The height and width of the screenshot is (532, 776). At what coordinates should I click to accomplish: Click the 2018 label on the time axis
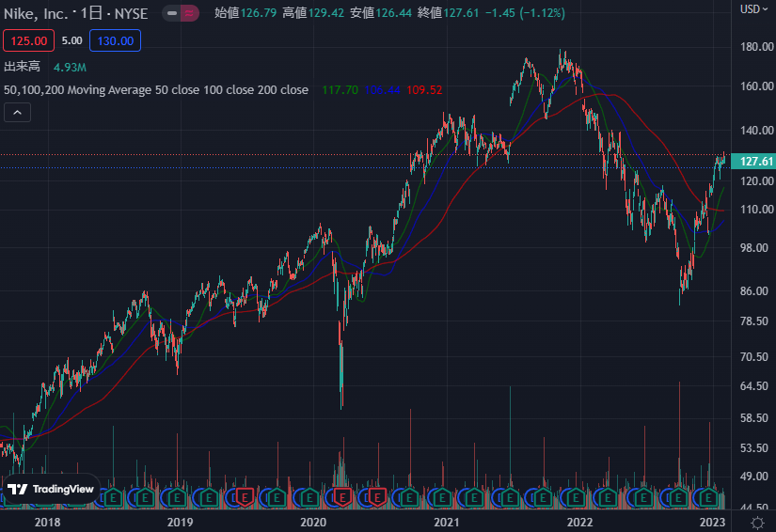[48, 522]
